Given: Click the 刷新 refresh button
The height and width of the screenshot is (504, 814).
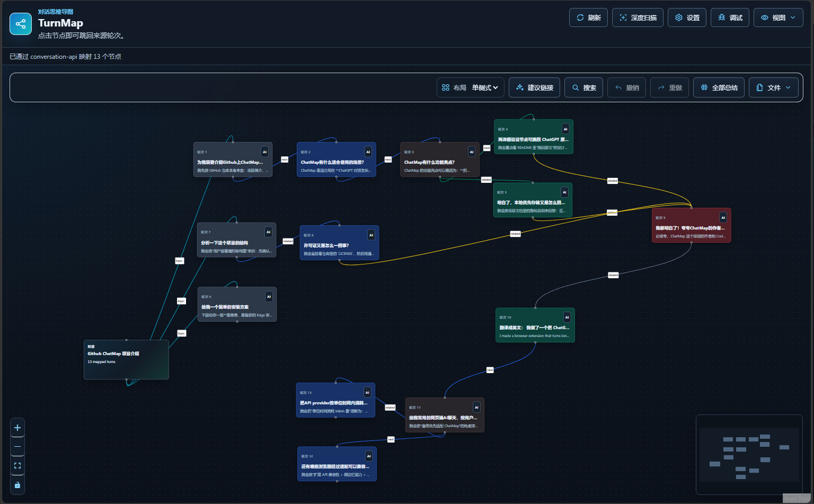Looking at the screenshot, I should click(x=588, y=17).
